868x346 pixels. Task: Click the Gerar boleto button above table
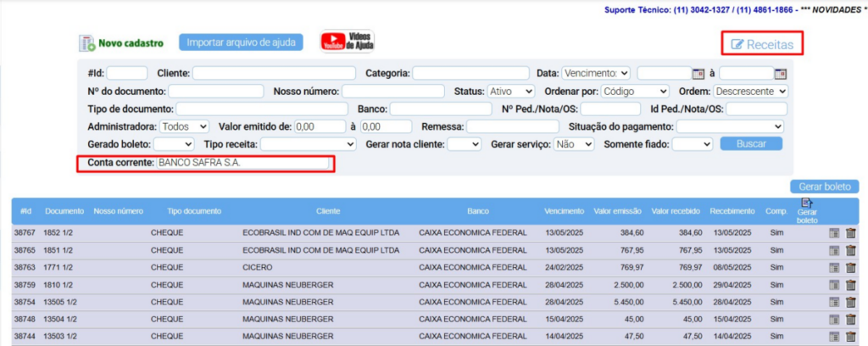(x=825, y=187)
